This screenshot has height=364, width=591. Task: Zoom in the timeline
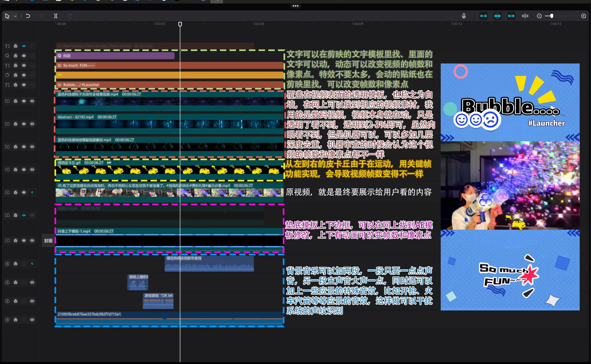click(x=584, y=16)
